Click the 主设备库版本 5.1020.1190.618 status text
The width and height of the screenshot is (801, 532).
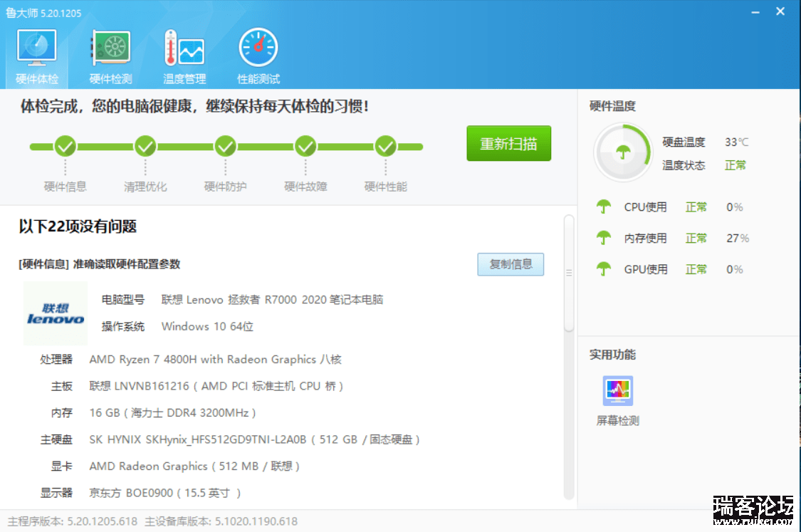pos(221,521)
